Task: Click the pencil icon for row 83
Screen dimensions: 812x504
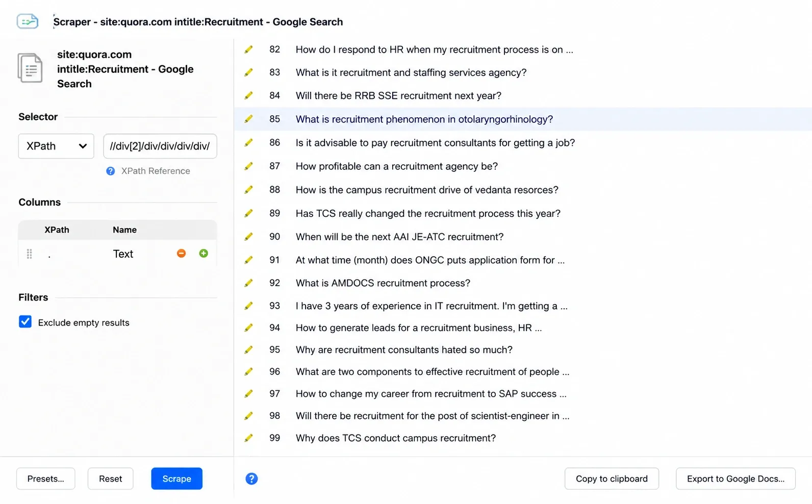Action: 248,72
